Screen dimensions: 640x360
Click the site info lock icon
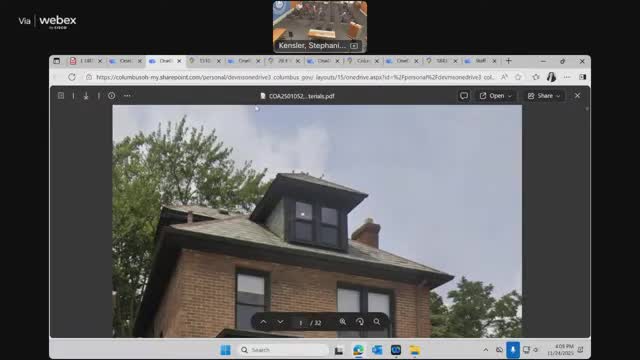[89, 77]
